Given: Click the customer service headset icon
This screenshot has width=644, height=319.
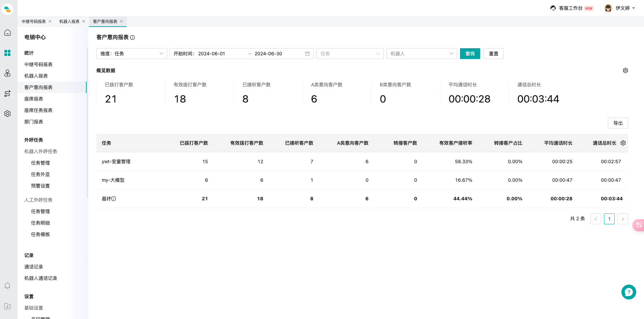Looking at the screenshot, I should tap(553, 8).
